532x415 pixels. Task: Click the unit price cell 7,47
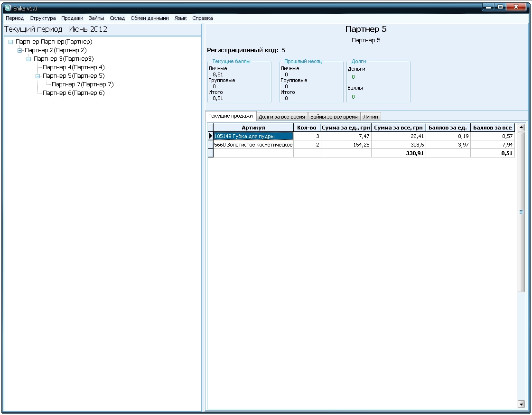(x=346, y=136)
